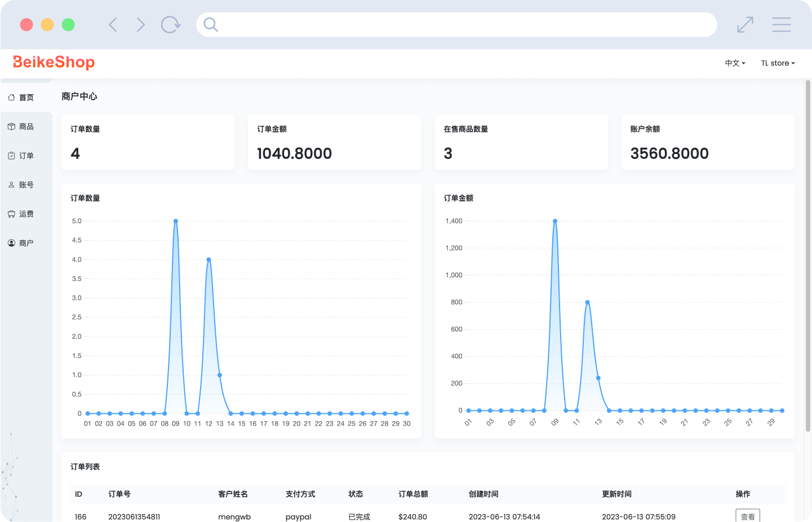812x522 pixels.
Task: Click the 订单金额 value 1040.8000
Action: 294,153
